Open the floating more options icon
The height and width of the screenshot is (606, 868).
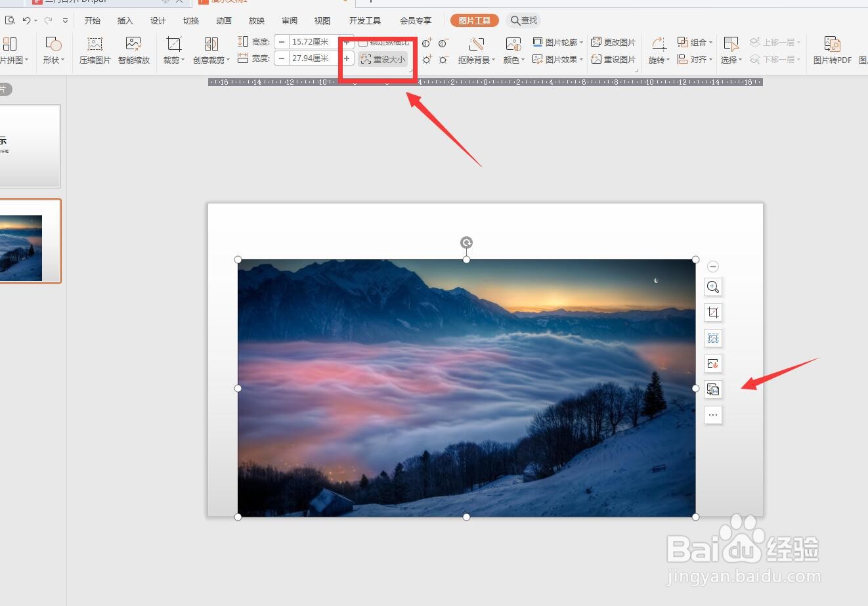click(x=713, y=415)
